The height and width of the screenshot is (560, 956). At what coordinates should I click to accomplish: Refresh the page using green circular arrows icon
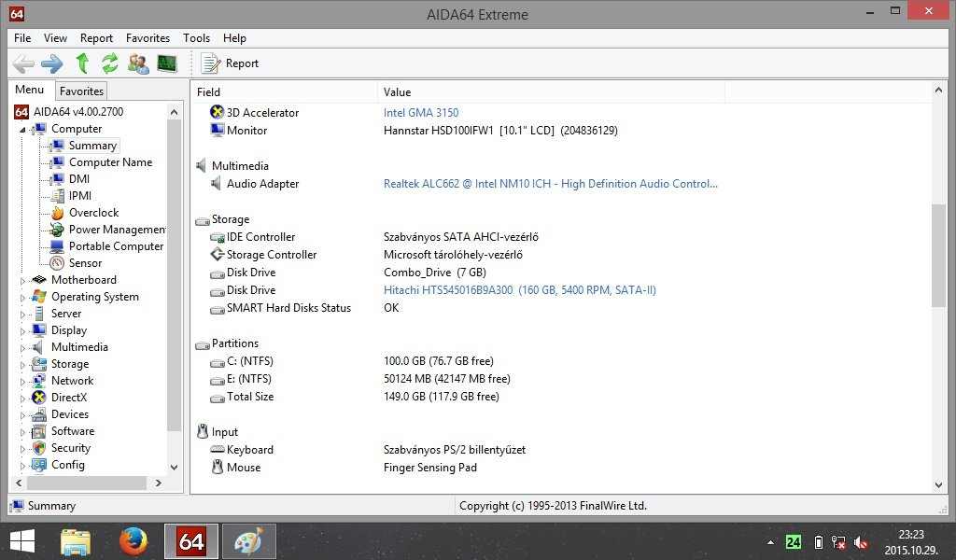[x=110, y=63]
